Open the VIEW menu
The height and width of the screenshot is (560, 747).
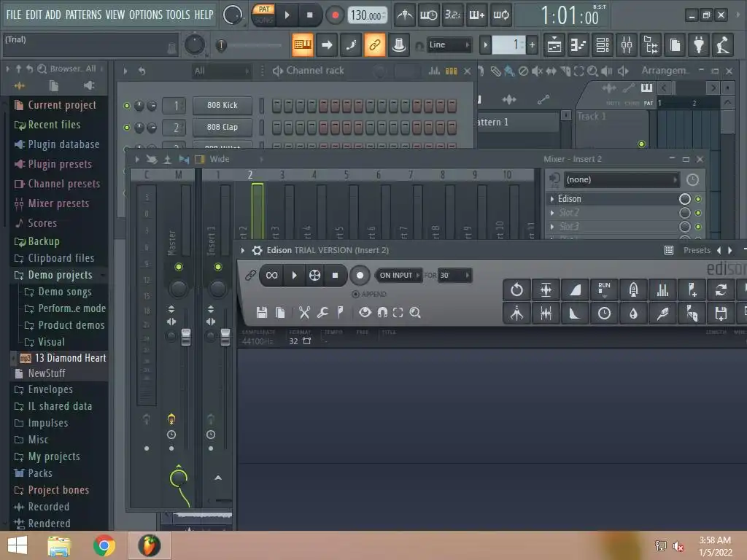[115, 15]
